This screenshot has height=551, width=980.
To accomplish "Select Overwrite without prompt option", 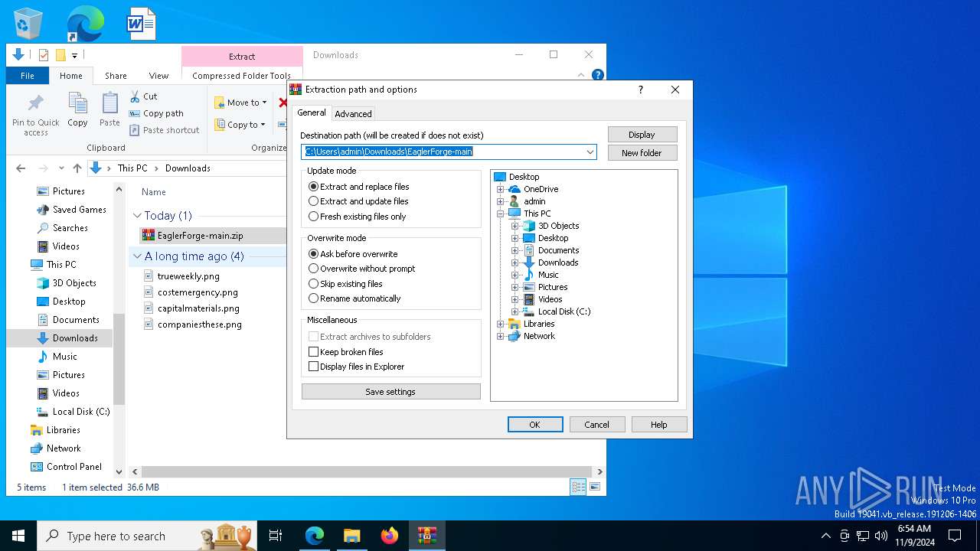I will [x=361, y=269].
